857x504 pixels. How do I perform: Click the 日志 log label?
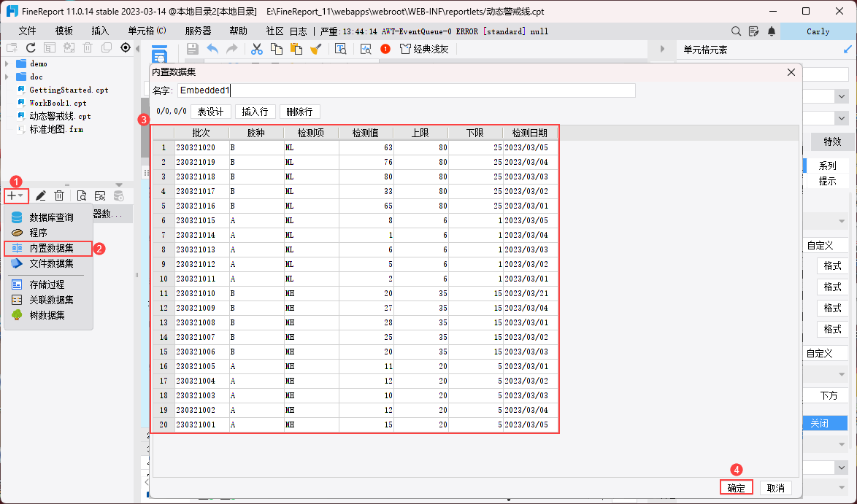click(x=299, y=31)
